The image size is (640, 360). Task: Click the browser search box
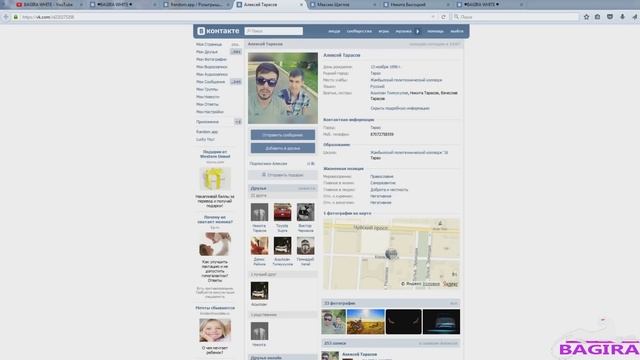point(516,17)
